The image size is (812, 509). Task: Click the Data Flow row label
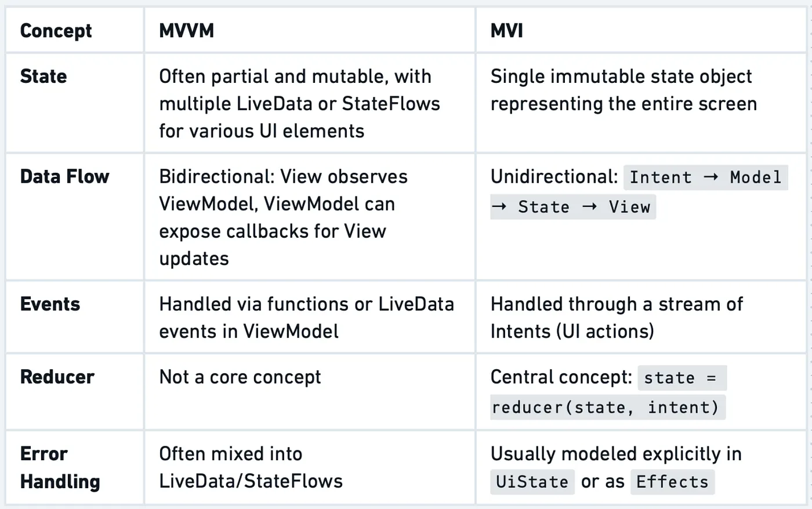pos(64,176)
